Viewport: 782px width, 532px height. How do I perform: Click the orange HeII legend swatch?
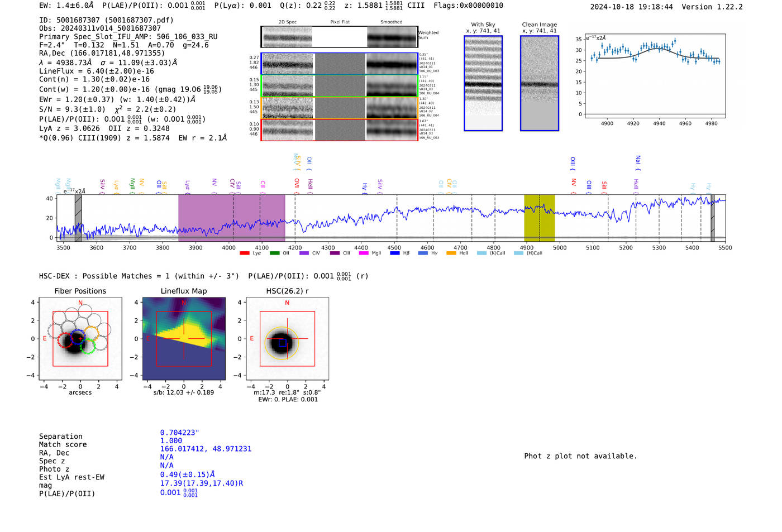coord(451,253)
